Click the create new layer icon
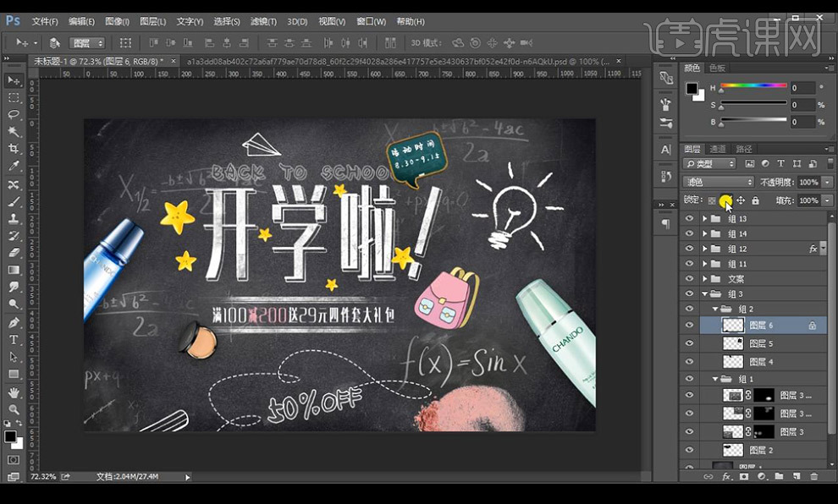The image size is (838, 504). point(797,476)
